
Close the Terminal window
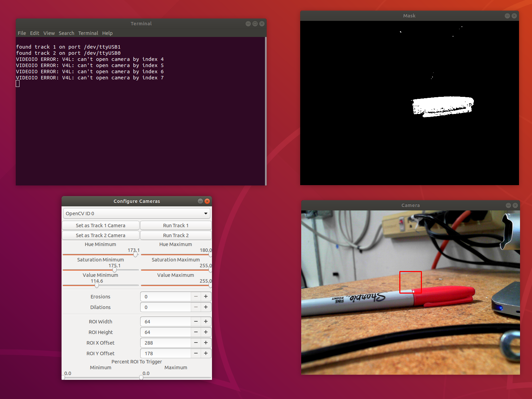click(x=262, y=24)
